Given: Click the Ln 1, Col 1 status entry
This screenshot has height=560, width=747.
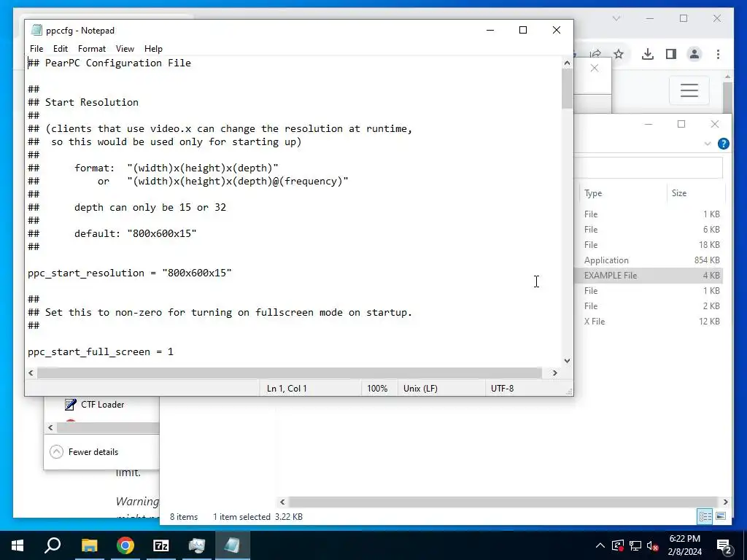Looking at the screenshot, I should 287,389.
